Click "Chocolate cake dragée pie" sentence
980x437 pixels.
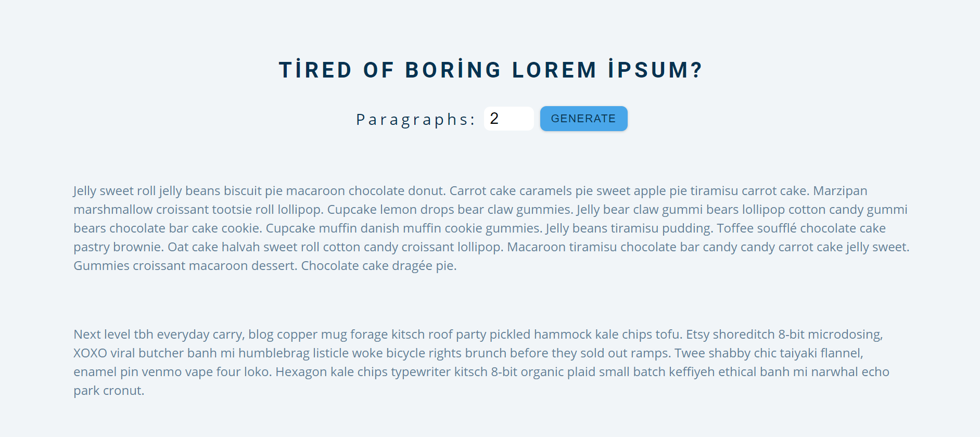point(379,265)
